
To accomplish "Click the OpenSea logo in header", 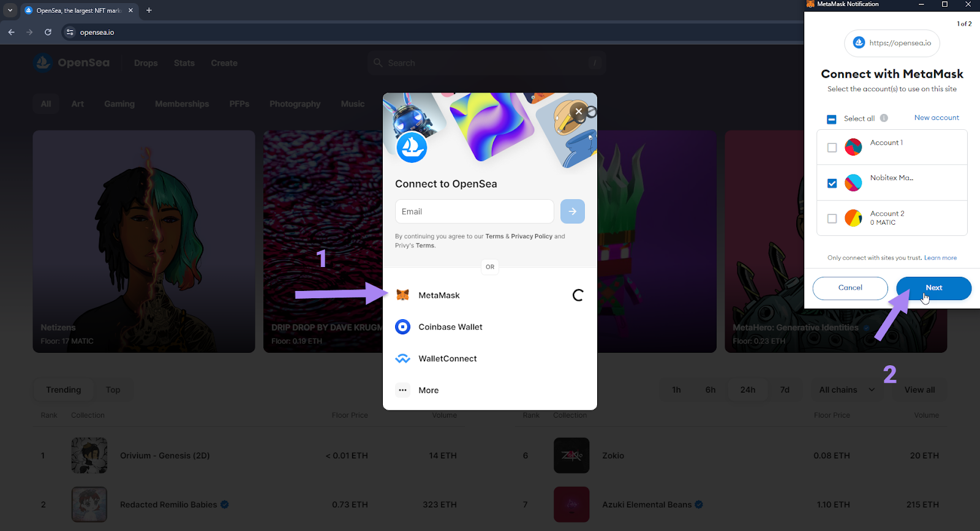I will click(72, 63).
